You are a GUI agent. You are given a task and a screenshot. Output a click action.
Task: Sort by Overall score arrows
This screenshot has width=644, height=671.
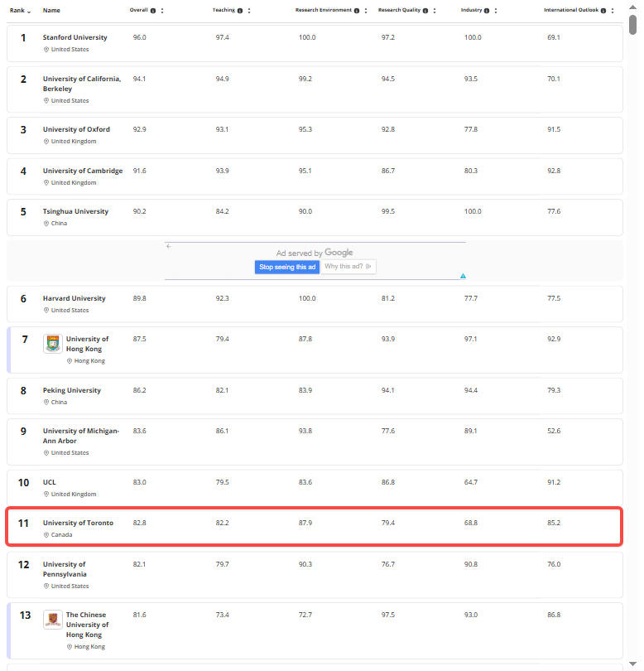162,11
